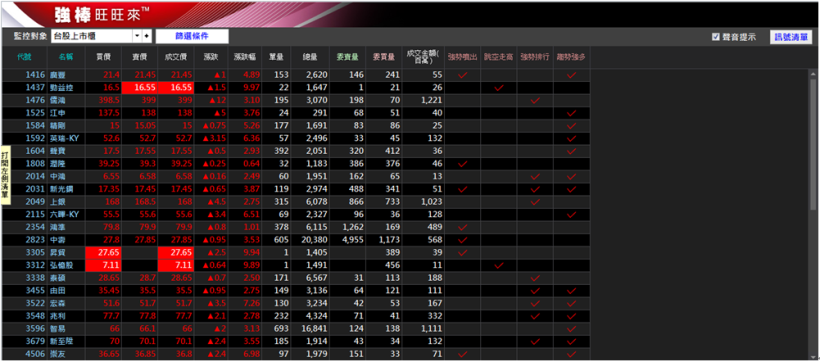
Task: Click the 強勢排行 checkmark for stock 1476
Action: (535, 100)
